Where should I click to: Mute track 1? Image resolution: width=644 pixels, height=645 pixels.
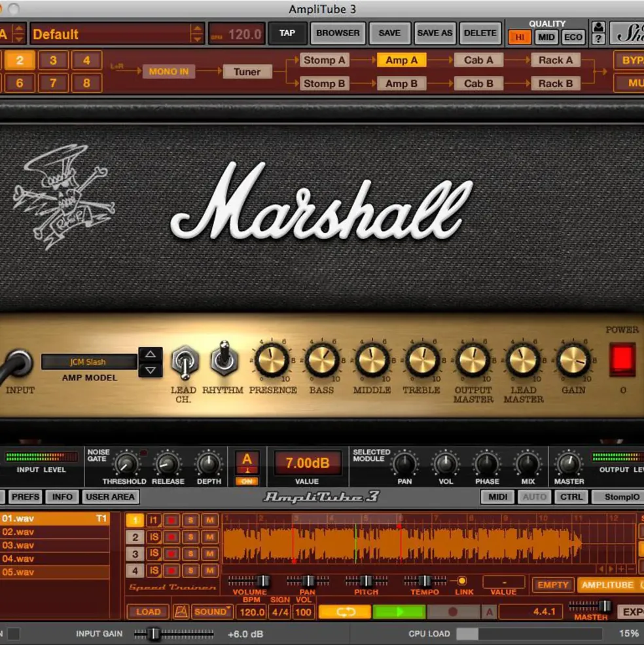coord(209,521)
